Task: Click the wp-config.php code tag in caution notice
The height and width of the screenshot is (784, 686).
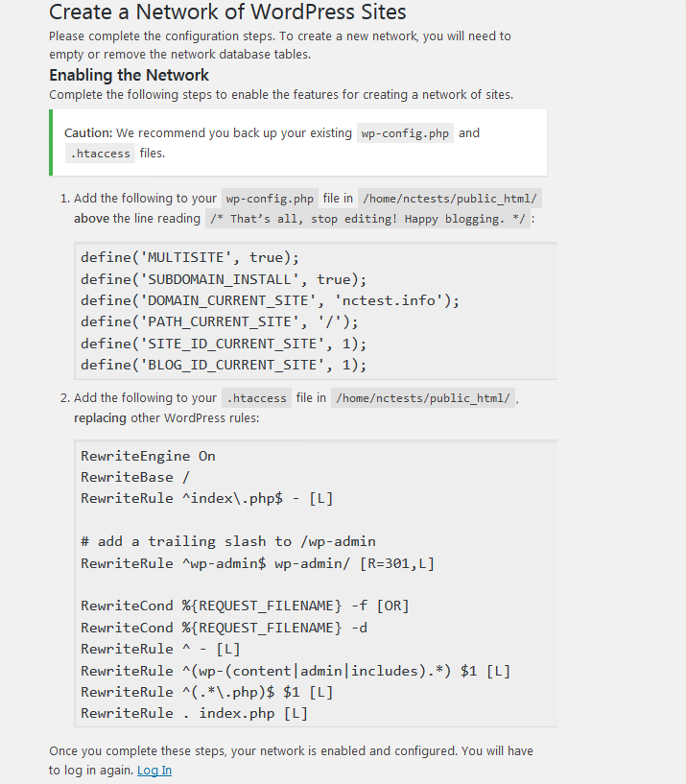Action: coord(405,133)
